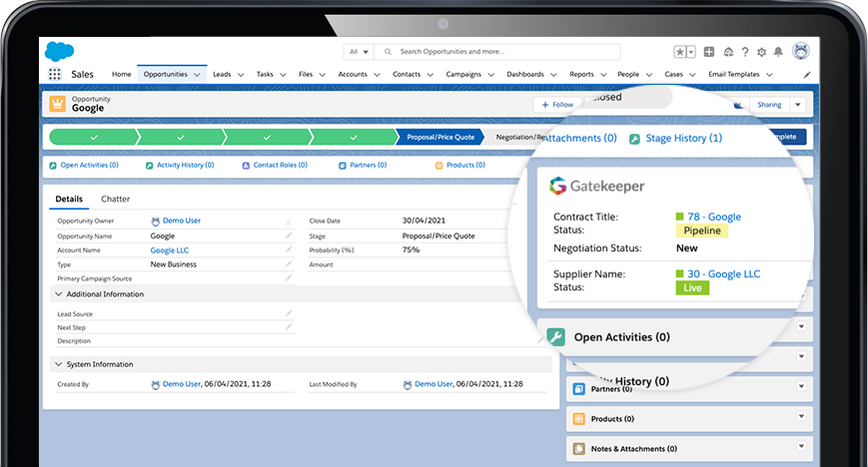Open the Dashboards navigation tab
Image resolution: width=868 pixels, height=467 pixels.
[525, 75]
